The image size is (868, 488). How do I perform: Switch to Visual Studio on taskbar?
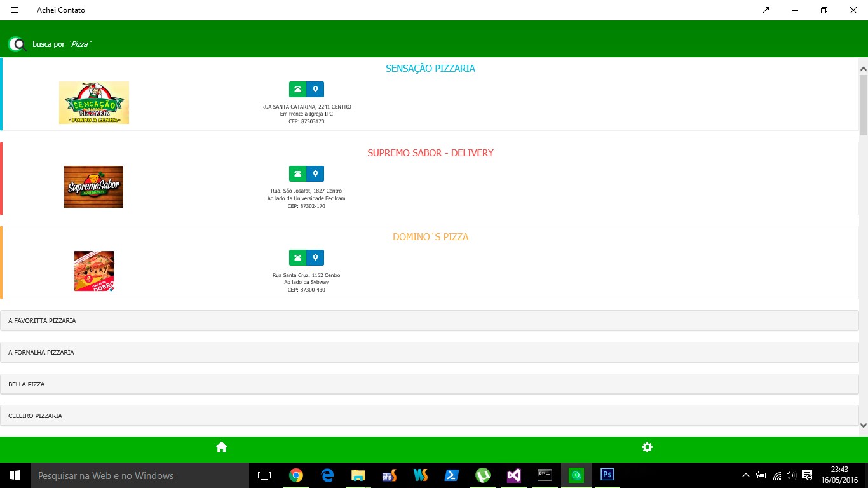click(x=514, y=475)
